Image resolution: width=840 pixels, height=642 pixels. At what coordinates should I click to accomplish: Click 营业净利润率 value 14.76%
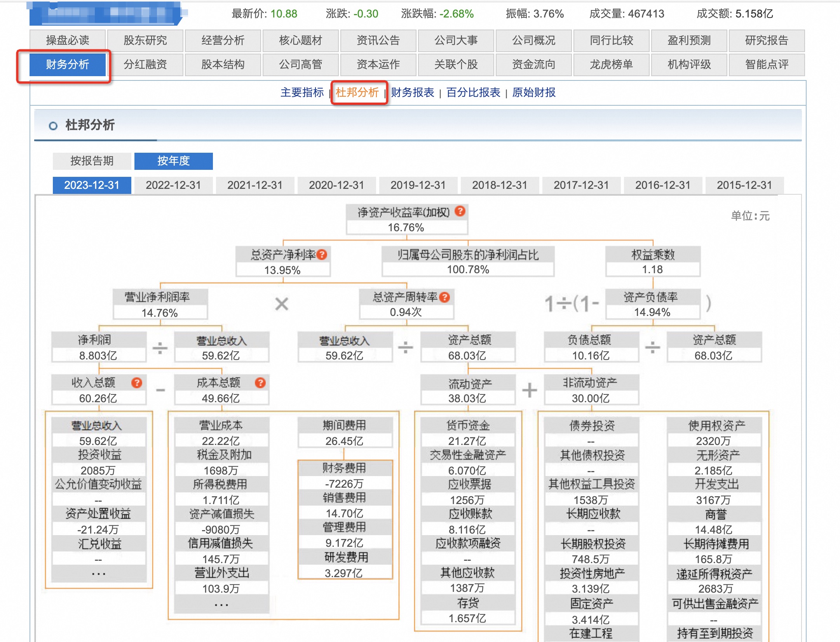160,313
